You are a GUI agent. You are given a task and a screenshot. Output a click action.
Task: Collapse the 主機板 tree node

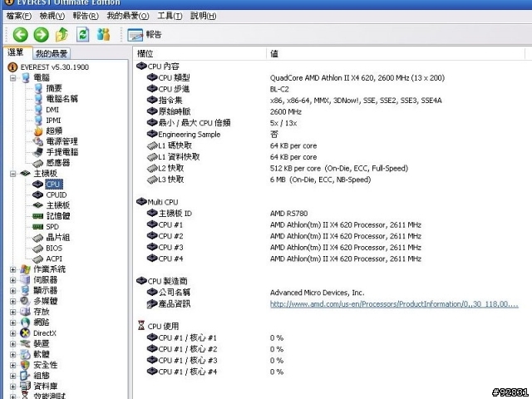(x=13, y=174)
